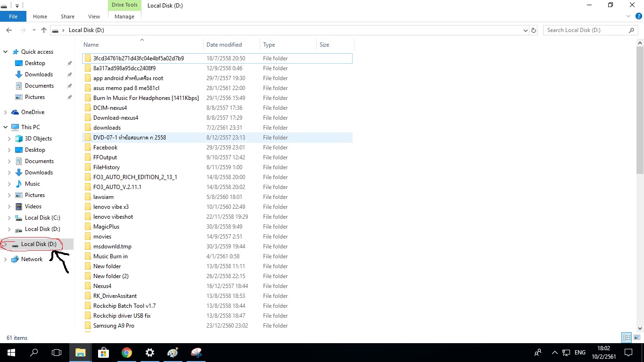Expand the OneDrive tree node

[x=5, y=112]
